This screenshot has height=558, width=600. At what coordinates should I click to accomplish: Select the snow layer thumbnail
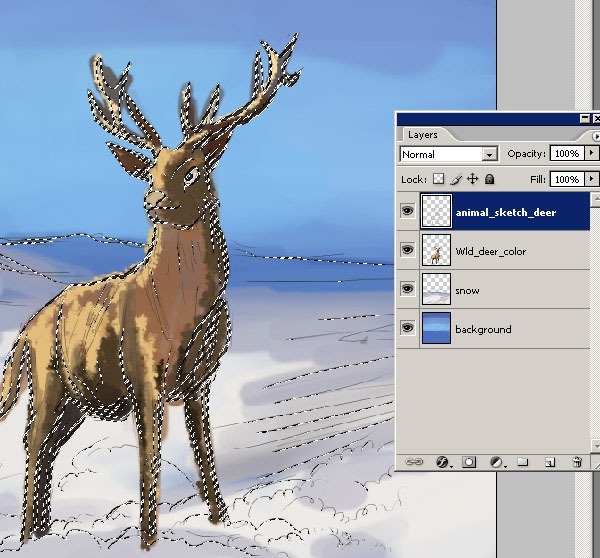(x=436, y=289)
